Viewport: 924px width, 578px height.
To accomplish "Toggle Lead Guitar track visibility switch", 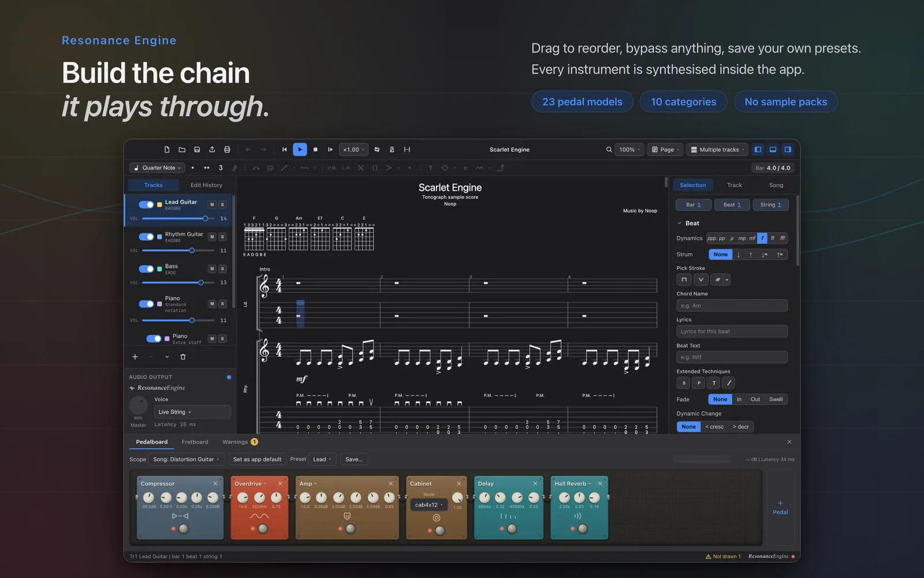I will (x=146, y=205).
